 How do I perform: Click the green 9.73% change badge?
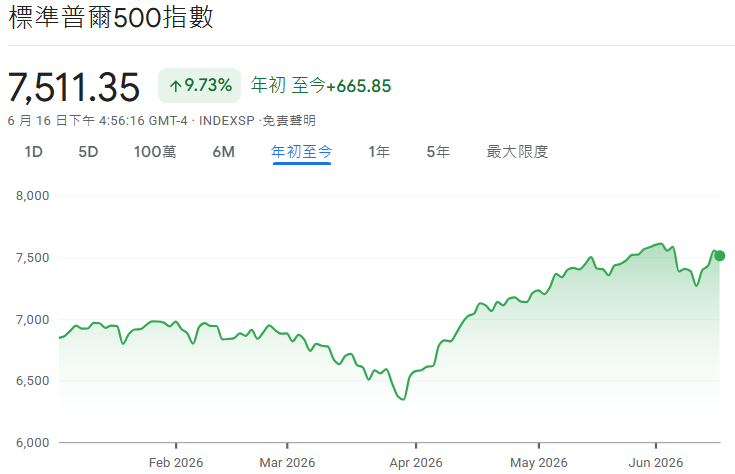(x=199, y=85)
